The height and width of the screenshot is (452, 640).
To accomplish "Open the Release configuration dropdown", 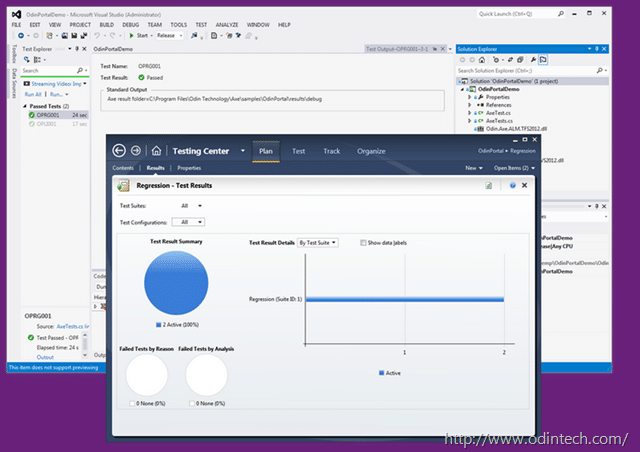I will pos(169,36).
